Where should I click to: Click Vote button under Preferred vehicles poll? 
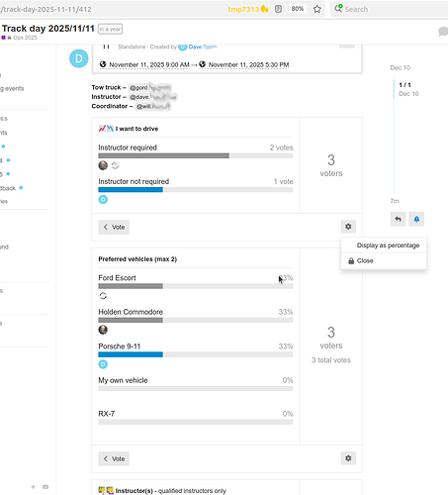pos(114,458)
